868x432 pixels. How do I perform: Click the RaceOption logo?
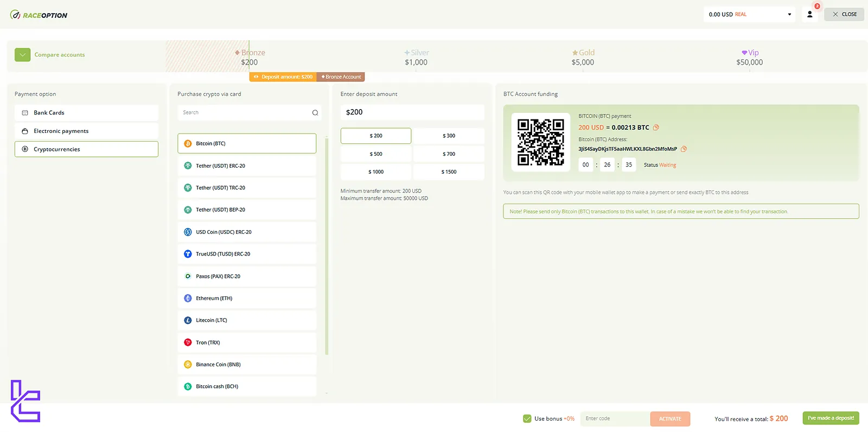click(39, 15)
